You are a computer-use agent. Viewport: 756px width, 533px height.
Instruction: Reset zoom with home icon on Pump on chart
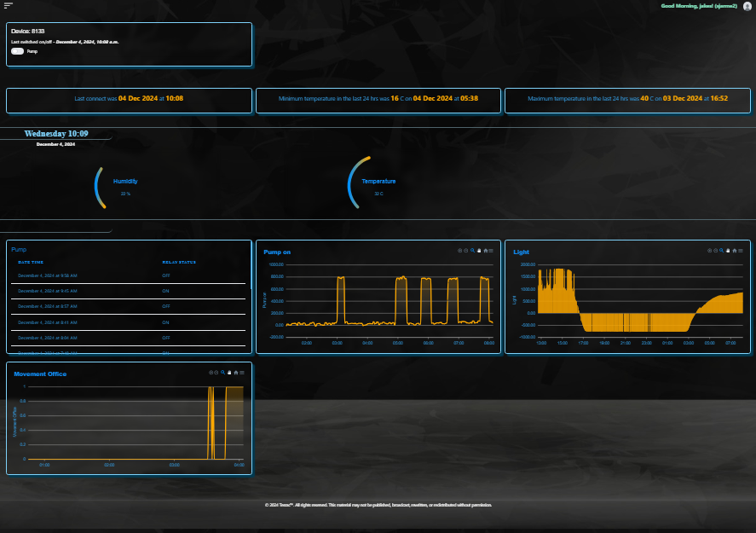click(x=486, y=251)
